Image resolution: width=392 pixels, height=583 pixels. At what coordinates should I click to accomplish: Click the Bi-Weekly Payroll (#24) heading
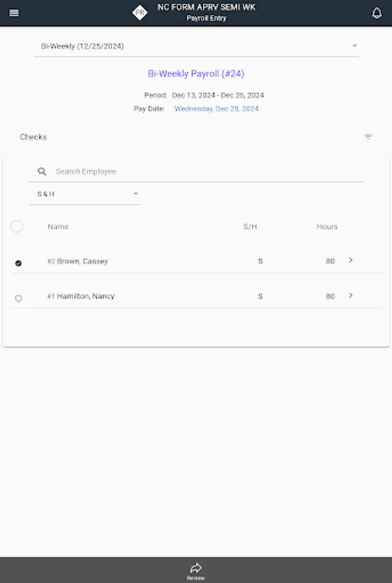pyautogui.click(x=196, y=73)
